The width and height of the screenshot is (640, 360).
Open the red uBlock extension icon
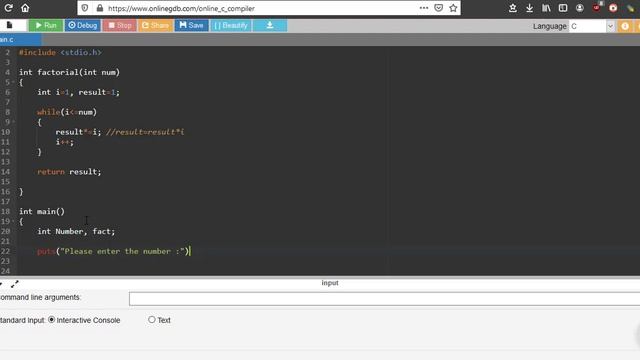tap(597, 7)
